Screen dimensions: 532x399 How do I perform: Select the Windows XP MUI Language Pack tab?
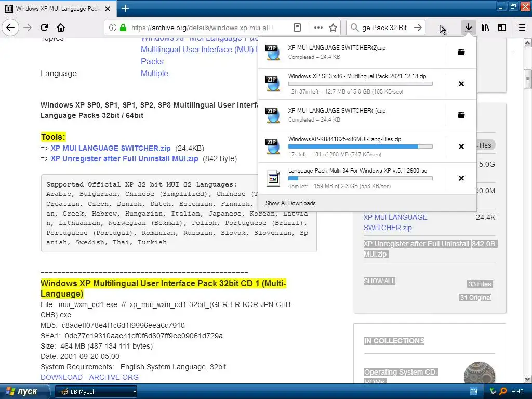click(58, 9)
